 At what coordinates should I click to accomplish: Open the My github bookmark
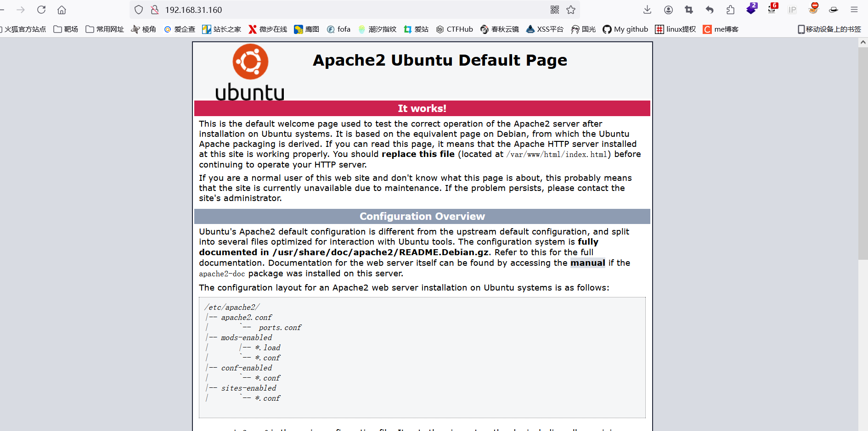click(x=626, y=29)
